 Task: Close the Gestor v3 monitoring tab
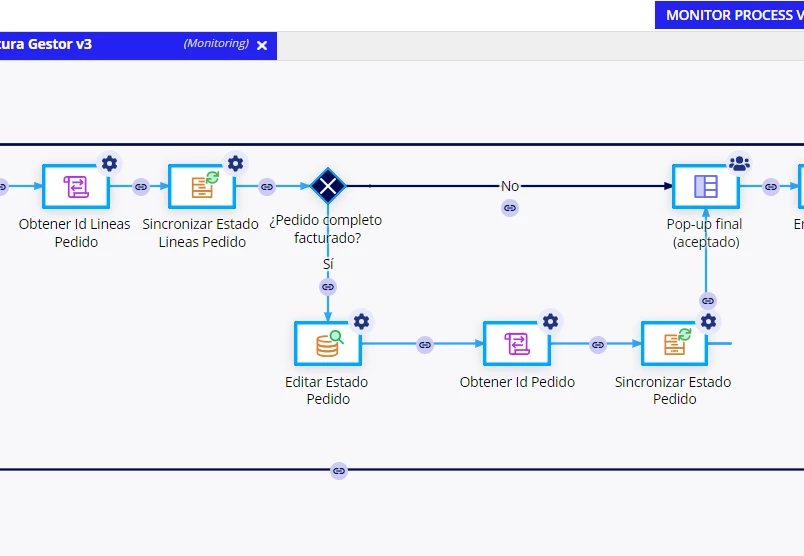click(262, 45)
